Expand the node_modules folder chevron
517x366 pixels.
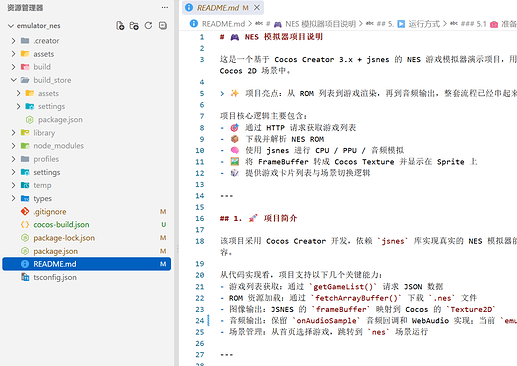point(13,146)
